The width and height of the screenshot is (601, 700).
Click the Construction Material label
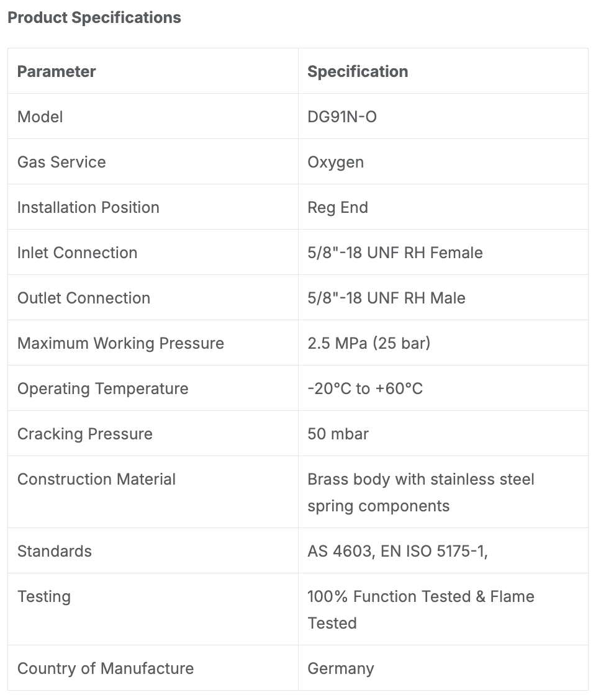pyautogui.click(x=96, y=479)
